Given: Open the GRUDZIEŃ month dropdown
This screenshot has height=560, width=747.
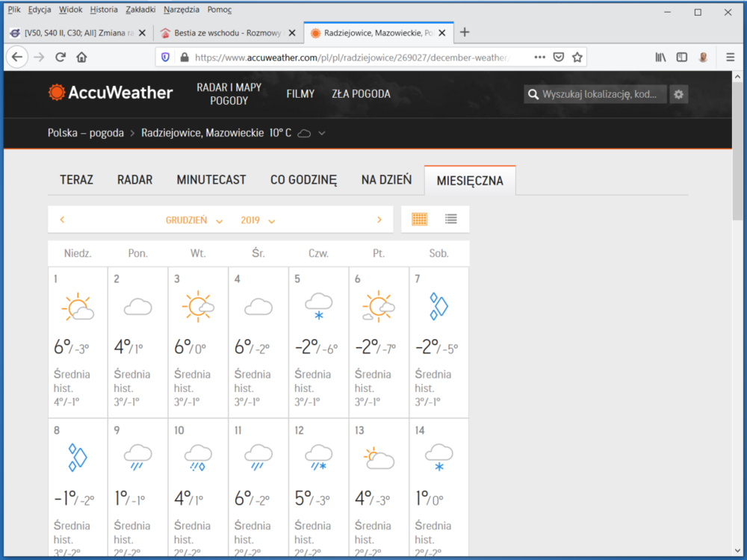Looking at the screenshot, I should pos(193,220).
